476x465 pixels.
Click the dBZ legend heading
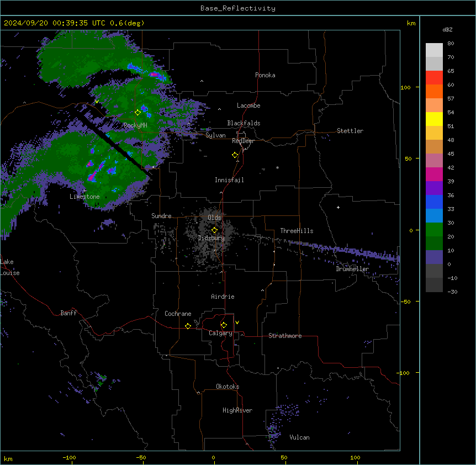[x=447, y=29]
